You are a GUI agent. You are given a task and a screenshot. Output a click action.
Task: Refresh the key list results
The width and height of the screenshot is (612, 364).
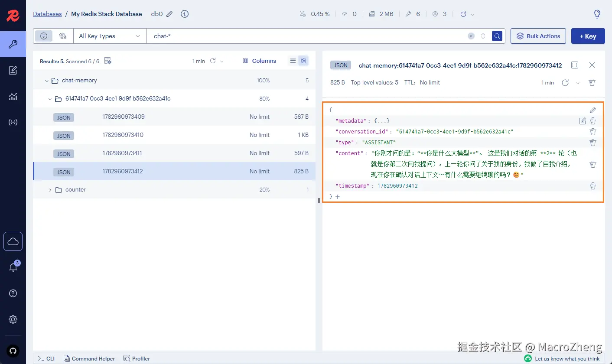click(x=213, y=61)
